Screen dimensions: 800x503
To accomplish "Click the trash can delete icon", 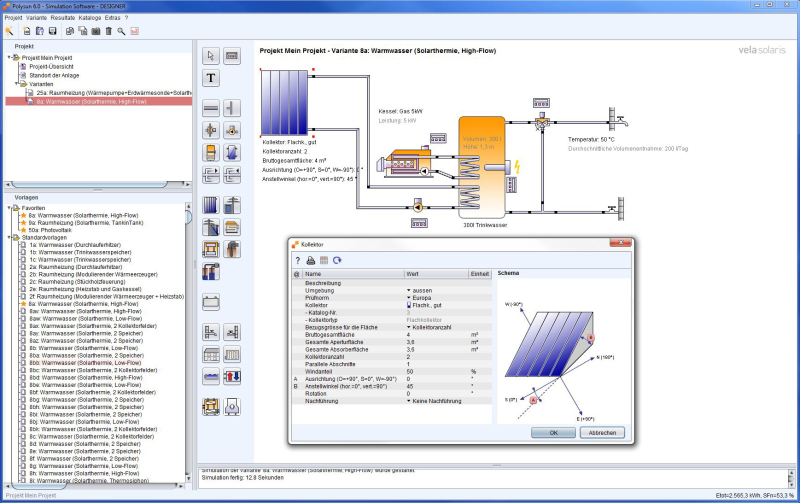I will tap(108, 31).
